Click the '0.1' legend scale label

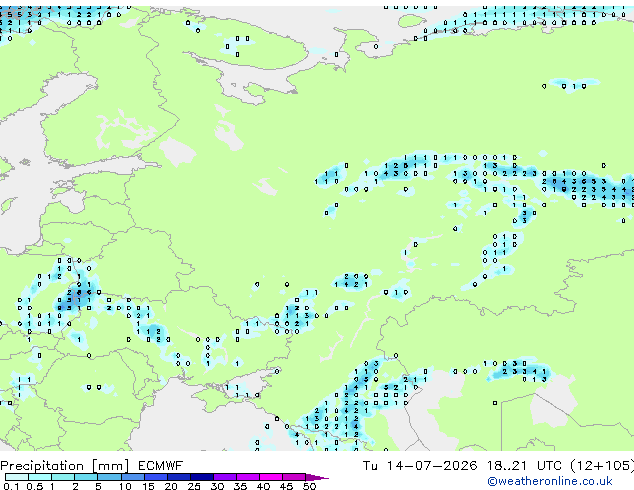11,486
